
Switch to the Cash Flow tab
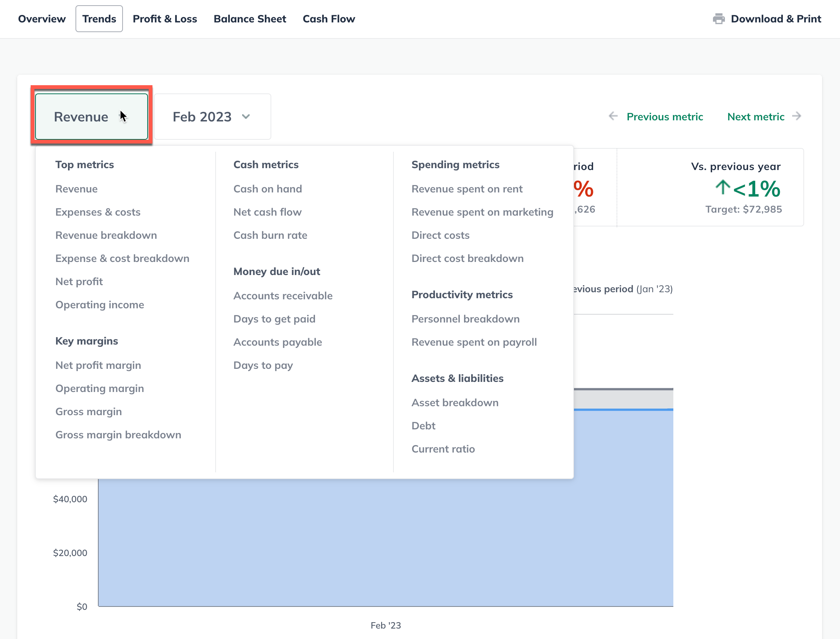[x=328, y=19]
